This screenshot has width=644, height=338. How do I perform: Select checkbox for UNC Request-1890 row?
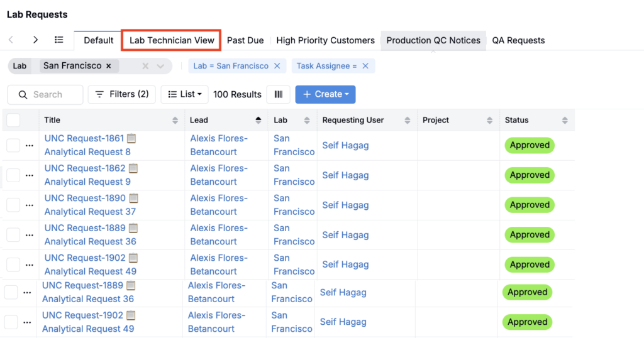[x=13, y=205]
